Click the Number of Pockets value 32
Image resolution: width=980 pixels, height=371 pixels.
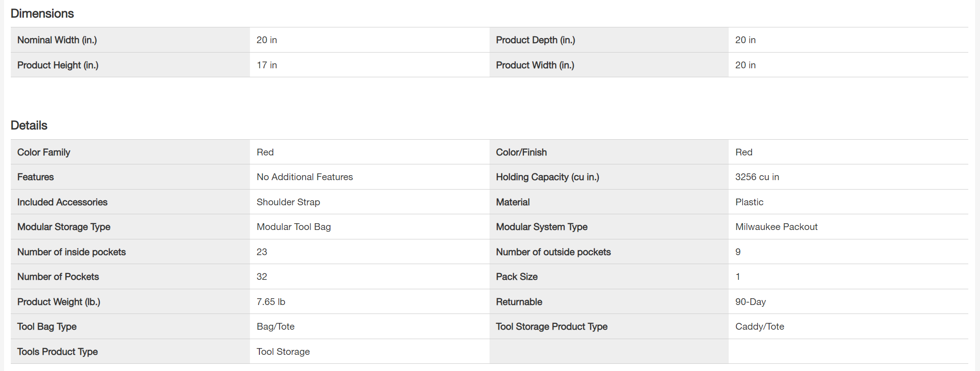262,277
